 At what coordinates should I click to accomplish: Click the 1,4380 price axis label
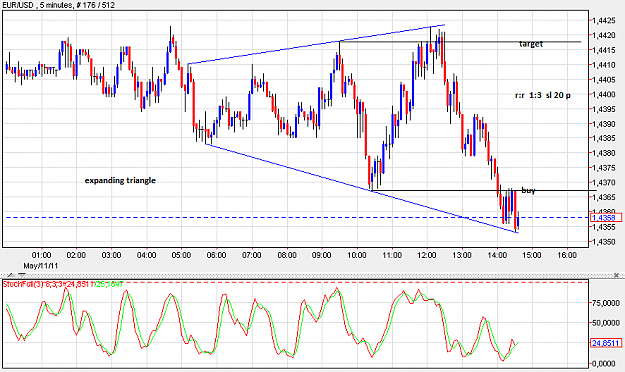[603, 153]
